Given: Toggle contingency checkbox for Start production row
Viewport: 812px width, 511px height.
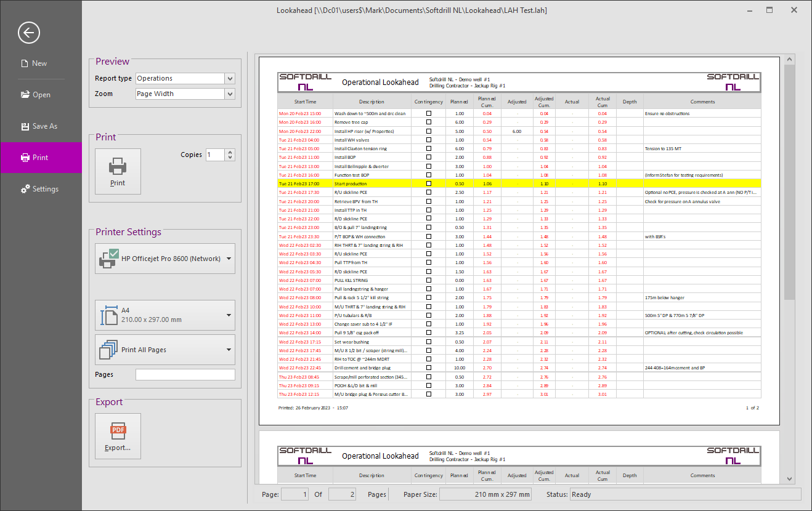Looking at the screenshot, I should click(429, 183).
